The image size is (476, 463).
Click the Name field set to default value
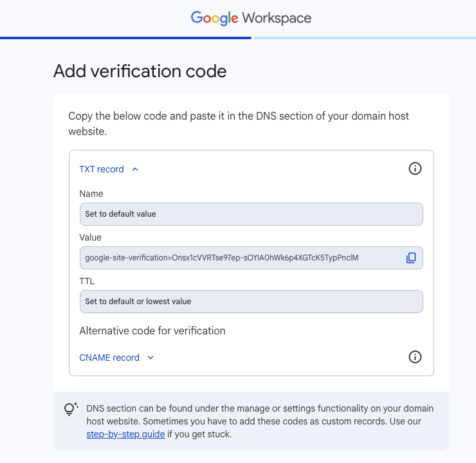click(251, 214)
